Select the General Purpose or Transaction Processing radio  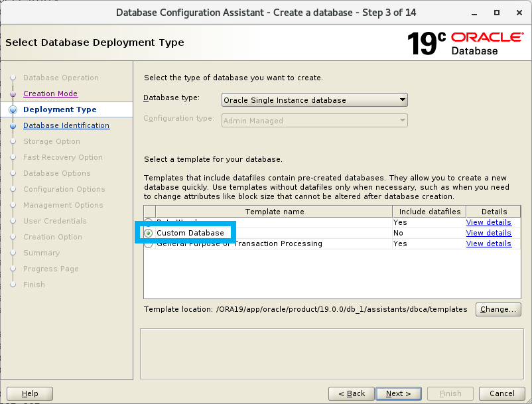(x=149, y=244)
